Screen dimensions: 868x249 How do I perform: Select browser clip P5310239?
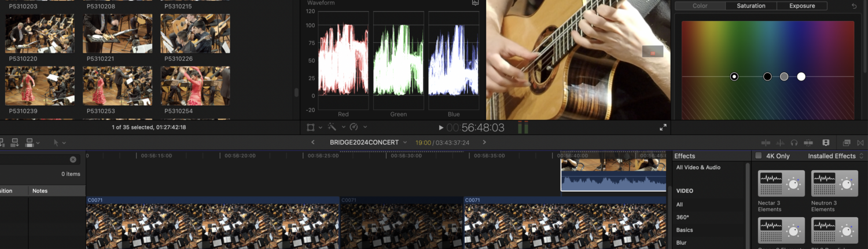pos(40,86)
